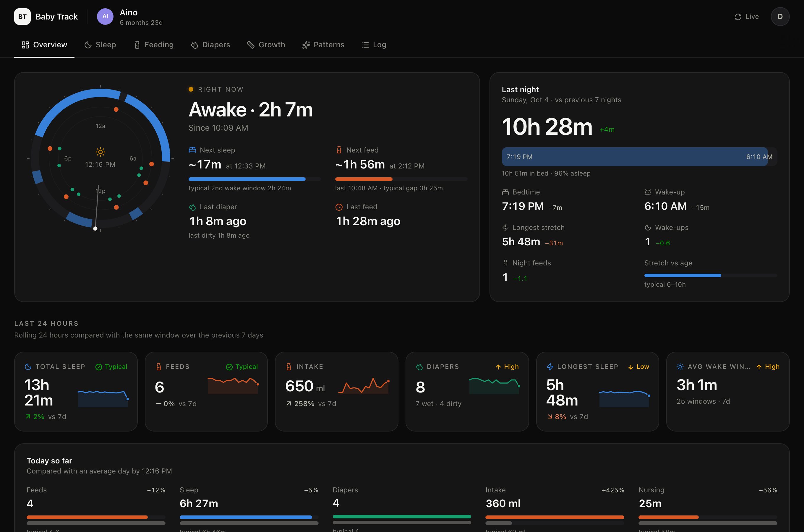Click the Next sleep progress bar

coord(255,179)
